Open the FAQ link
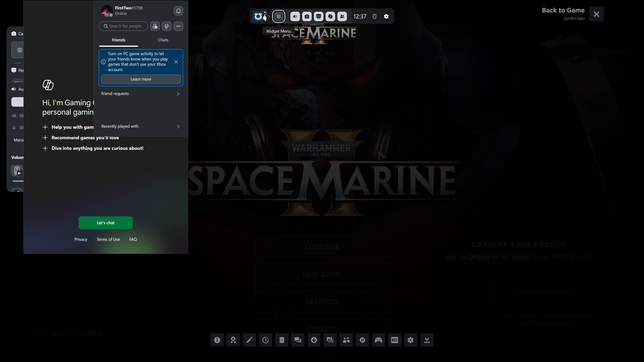Viewport: 644px width, 362px height. tap(133, 239)
